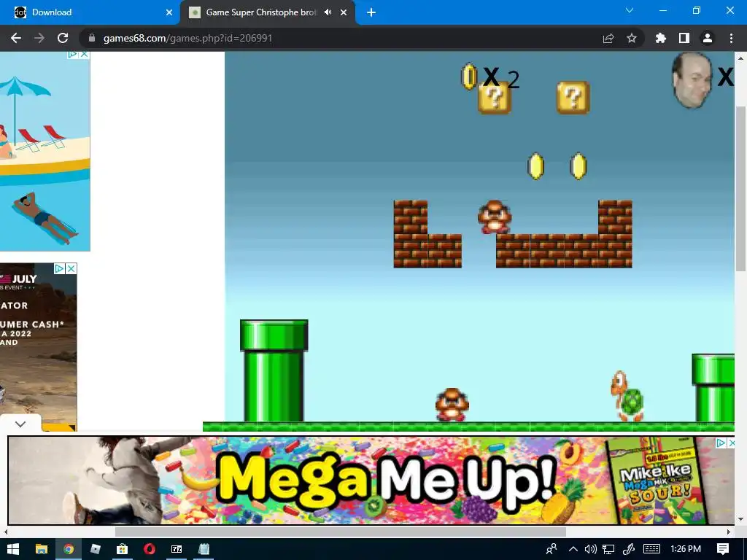Click the AdChoices icon on beach ad
Screen dimensions: 747x560
[x=72, y=54]
